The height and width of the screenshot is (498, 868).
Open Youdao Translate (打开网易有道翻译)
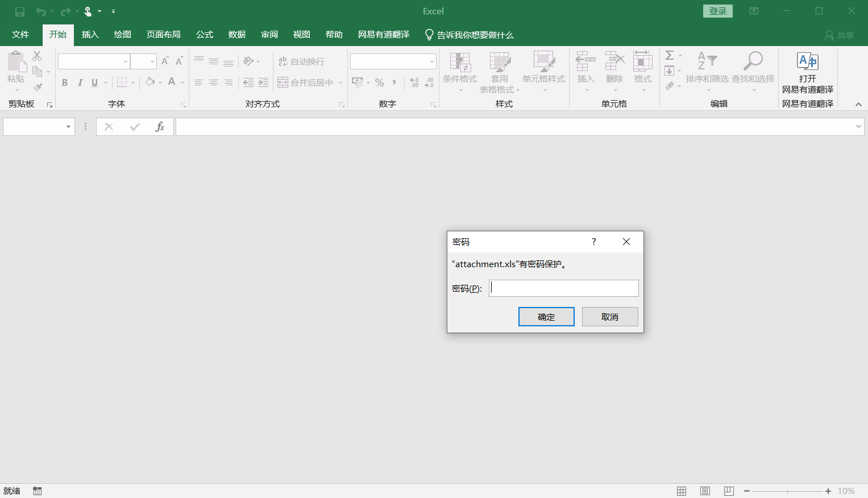808,72
